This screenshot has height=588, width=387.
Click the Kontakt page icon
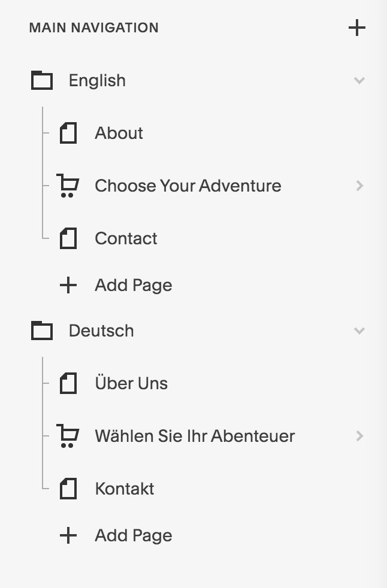pos(68,489)
